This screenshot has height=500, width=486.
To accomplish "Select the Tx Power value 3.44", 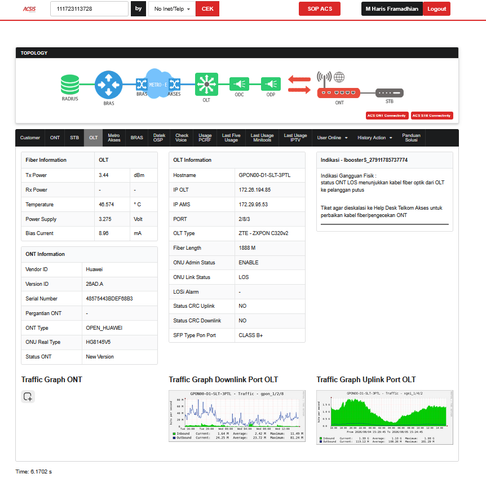I will (x=104, y=175).
